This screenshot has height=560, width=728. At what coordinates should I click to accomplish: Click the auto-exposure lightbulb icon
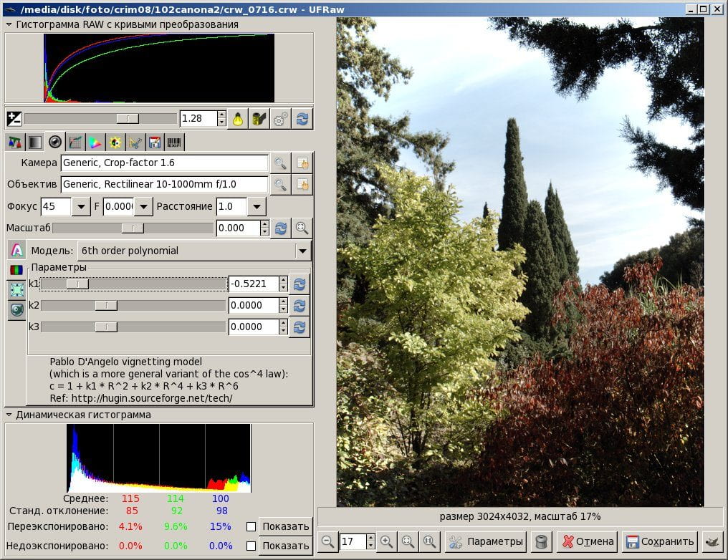point(238,120)
